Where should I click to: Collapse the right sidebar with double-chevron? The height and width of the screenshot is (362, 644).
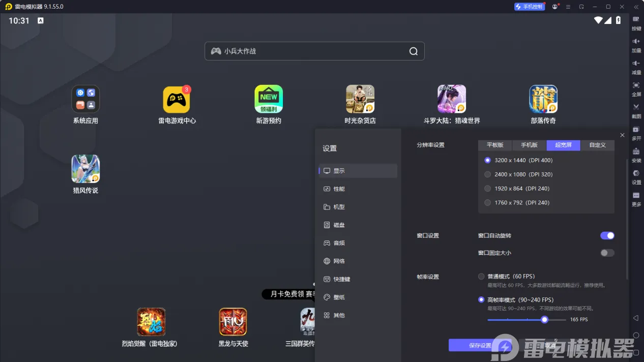(x=636, y=7)
